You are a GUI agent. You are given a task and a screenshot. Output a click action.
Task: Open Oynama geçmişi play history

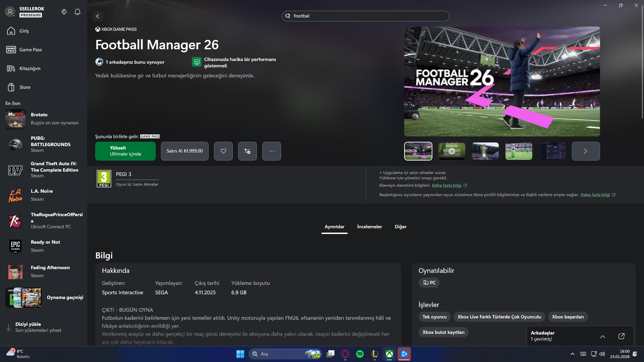[x=44, y=298]
